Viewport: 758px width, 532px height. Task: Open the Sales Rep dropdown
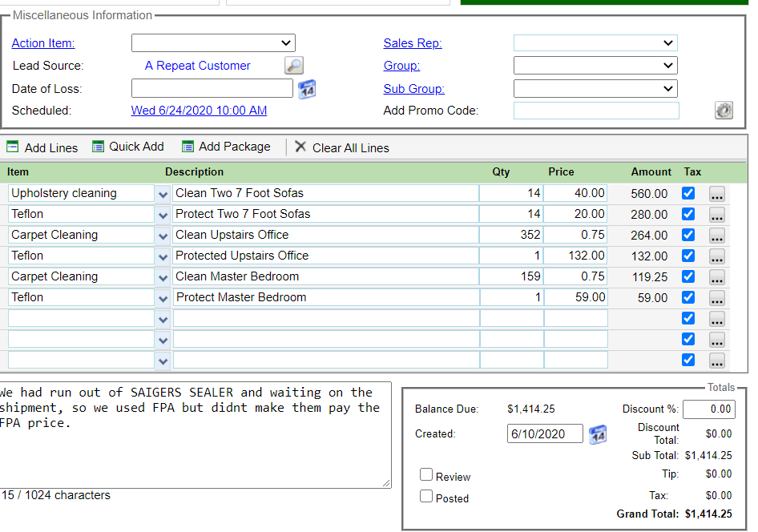(x=595, y=43)
